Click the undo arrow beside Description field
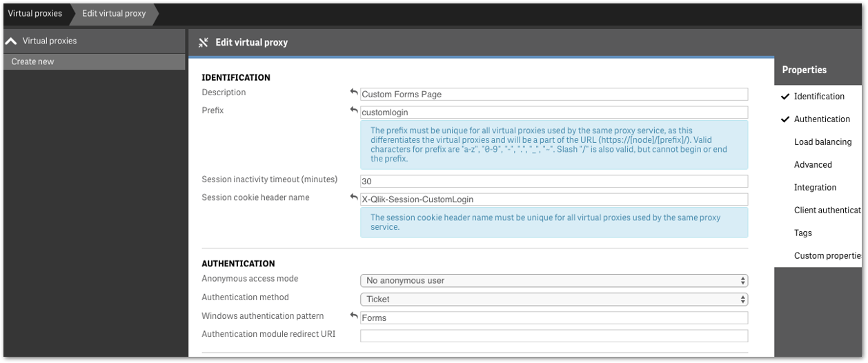 pos(354,92)
